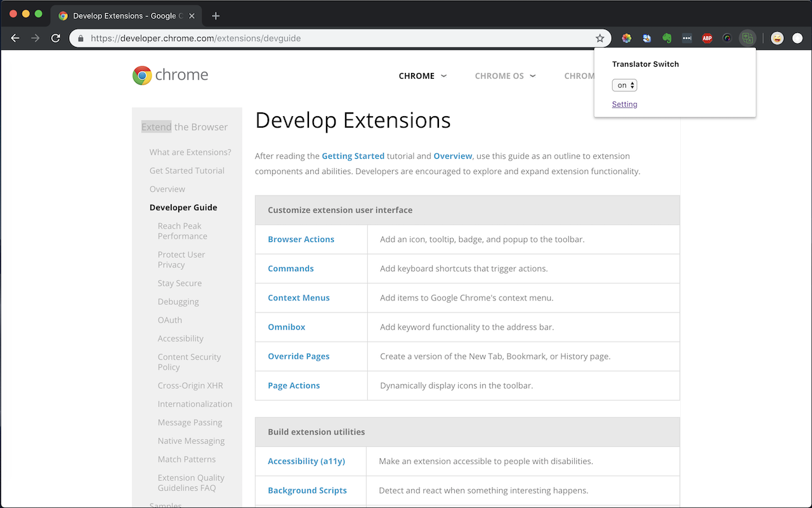Open the colorful pinwheel extension icon
The image size is (812, 508).
point(627,38)
